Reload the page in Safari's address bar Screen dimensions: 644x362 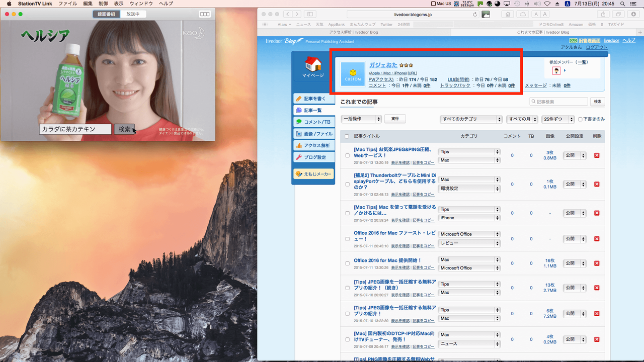[x=475, y=15]
